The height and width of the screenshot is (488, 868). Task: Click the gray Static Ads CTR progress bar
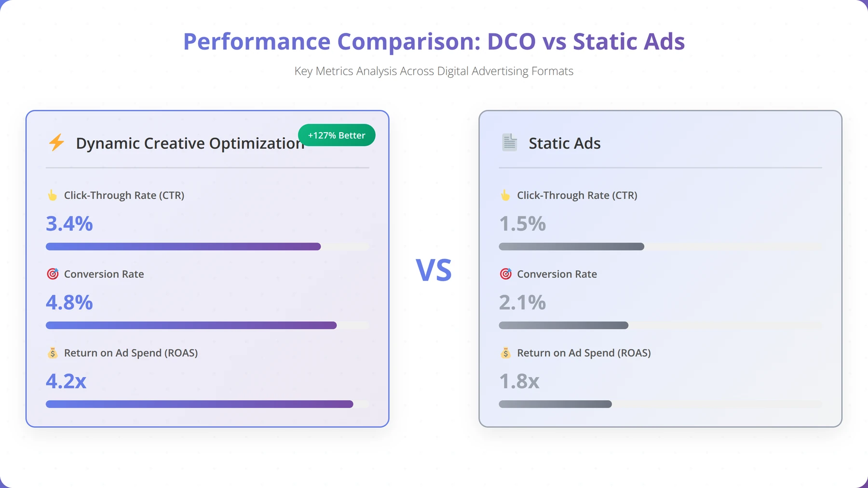pyautogui.click(x=571, y=246)
